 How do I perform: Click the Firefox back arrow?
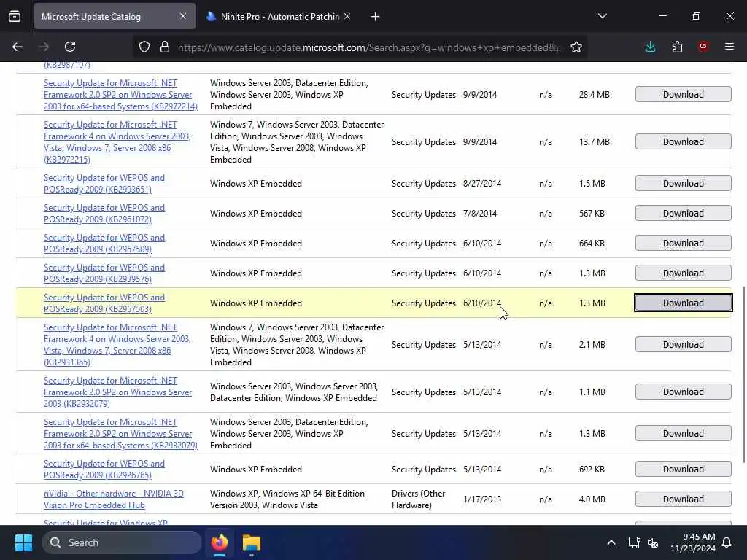pos(18,47)
